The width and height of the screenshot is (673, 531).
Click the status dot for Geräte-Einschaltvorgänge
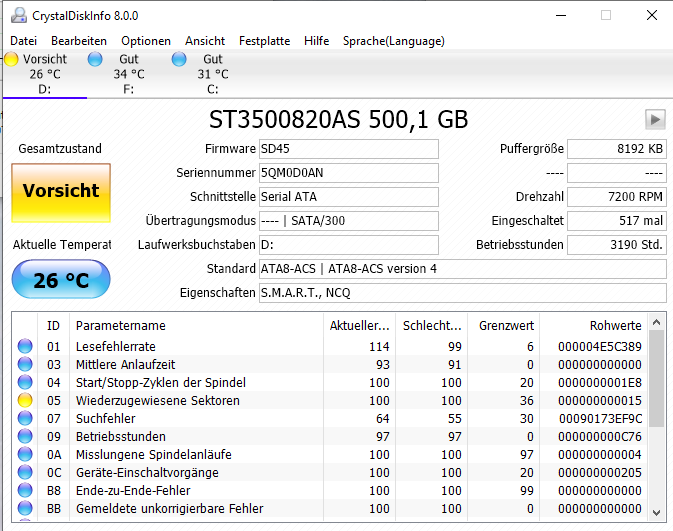(25, 472)
